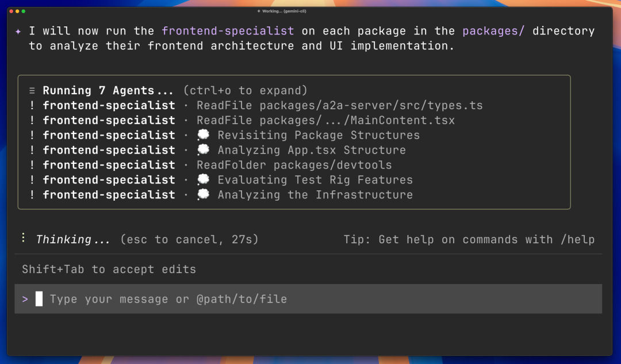Click the thought bubble icon on Evaluating Test Rig Features
The image size is (621, 364).
pyautogui.click(x=204, y=179)
